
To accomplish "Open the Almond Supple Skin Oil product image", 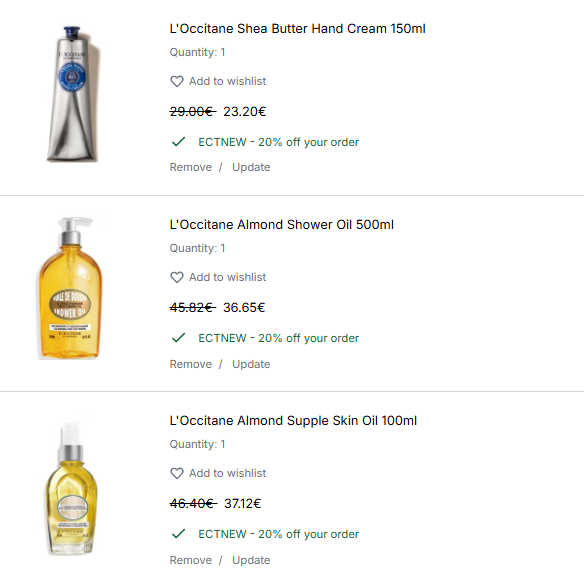I will coord(71,489).
